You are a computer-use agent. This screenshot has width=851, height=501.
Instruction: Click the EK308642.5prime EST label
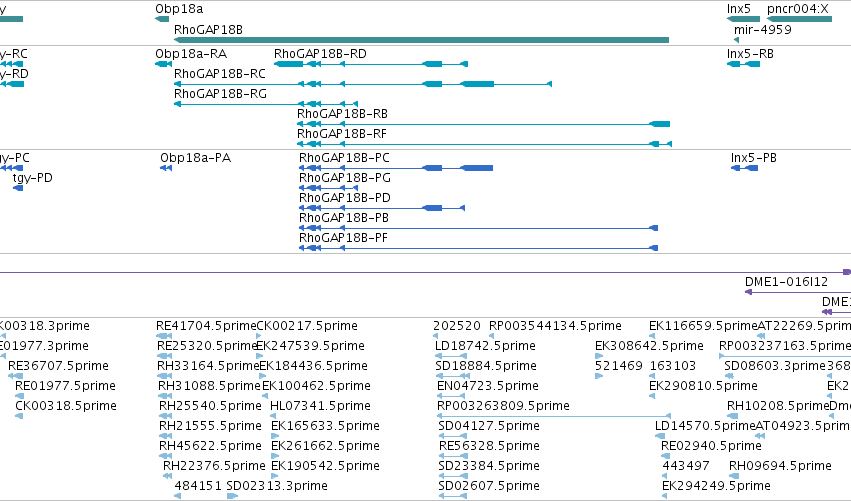pyautogui.click(x=650, y=346)
